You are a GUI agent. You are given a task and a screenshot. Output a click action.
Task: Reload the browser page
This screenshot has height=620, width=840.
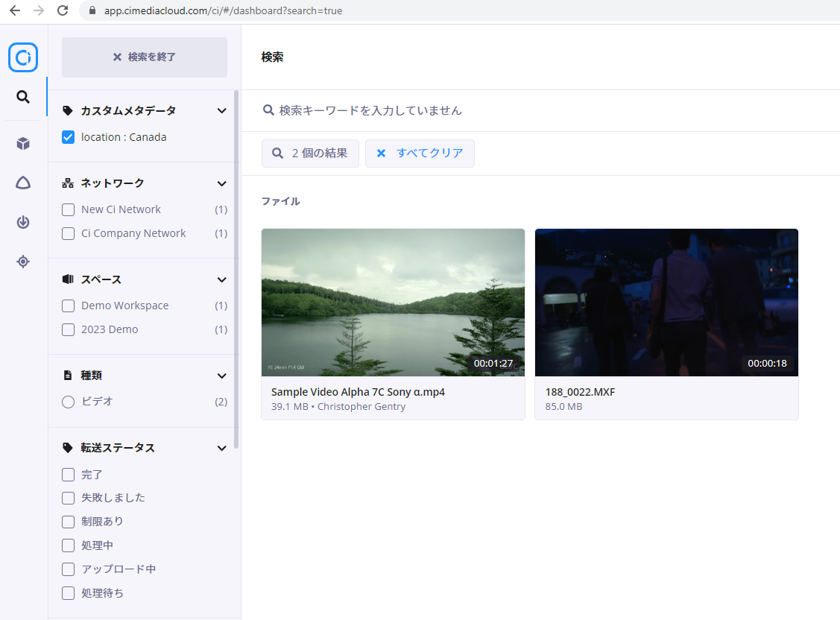[x=63, y=10]
